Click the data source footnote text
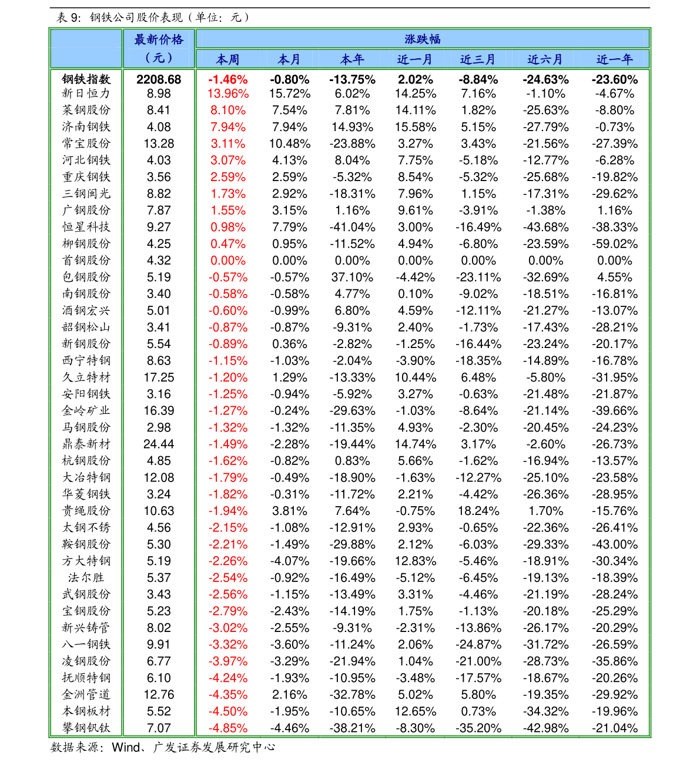 pos(163,747)
